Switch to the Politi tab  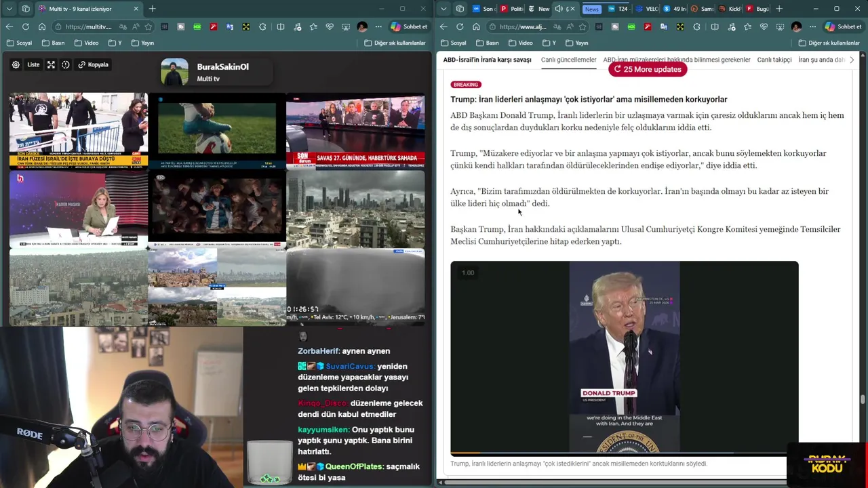(511, 9)
